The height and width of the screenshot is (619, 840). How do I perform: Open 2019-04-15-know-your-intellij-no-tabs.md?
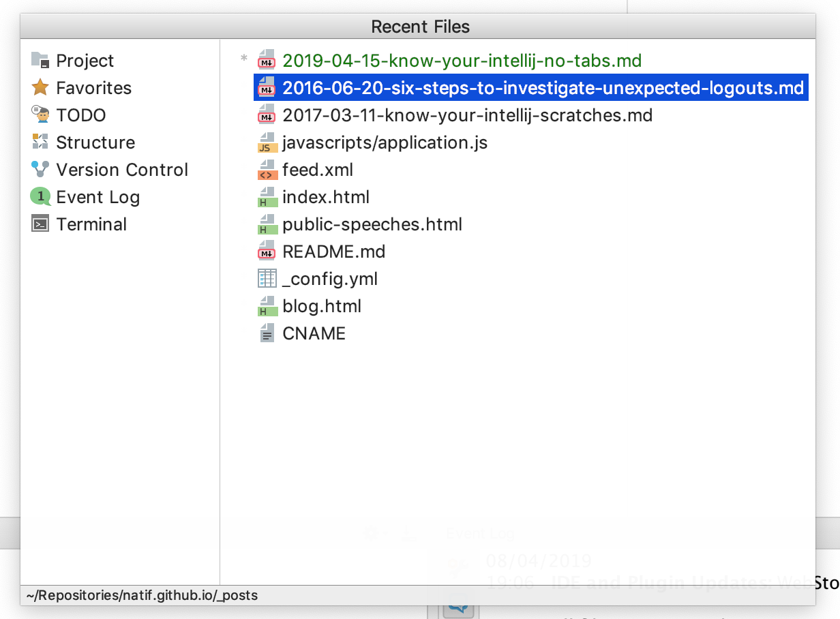click(x=462, y=61)
